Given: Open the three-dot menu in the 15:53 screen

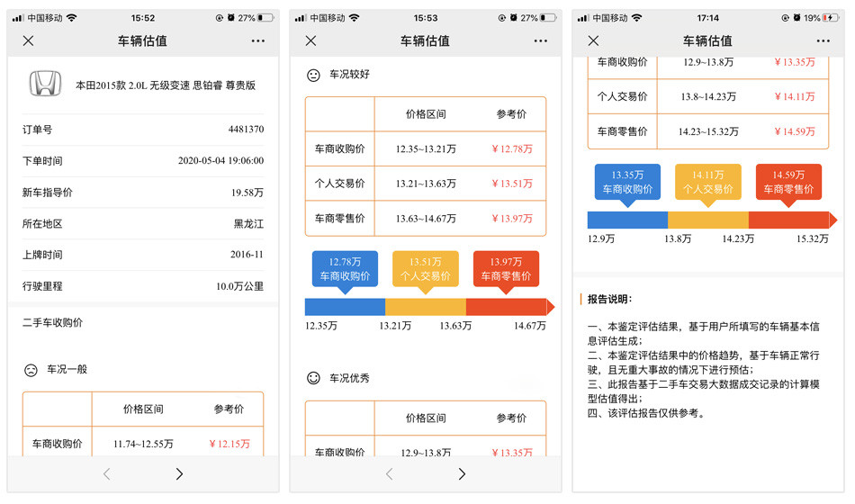Looking at the screenshot, I should [x=540, y=40].
